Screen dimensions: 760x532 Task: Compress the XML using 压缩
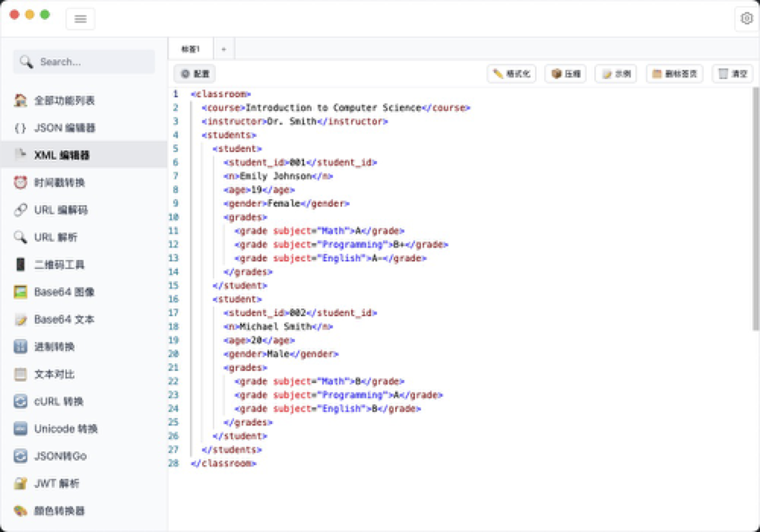[x=564, y=73]
